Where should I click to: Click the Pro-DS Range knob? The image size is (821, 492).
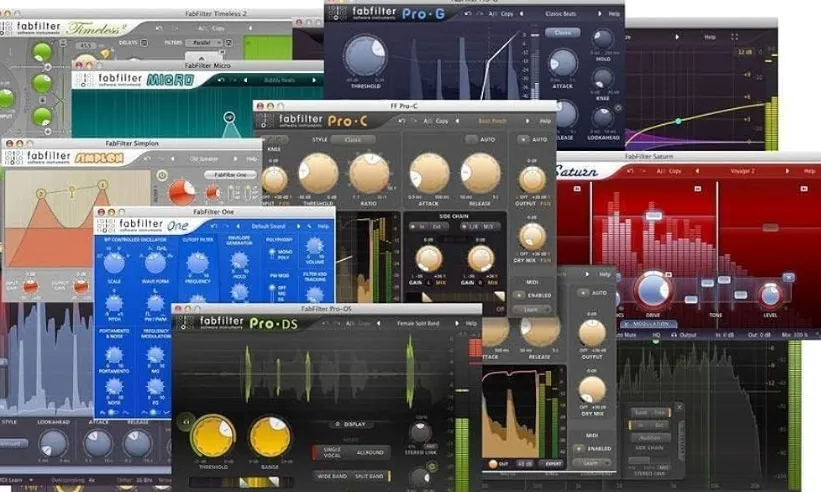270,437
